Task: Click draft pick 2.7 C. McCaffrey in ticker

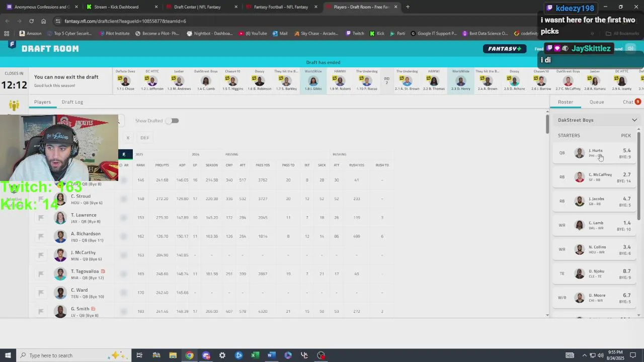Action: click(568, 80)
